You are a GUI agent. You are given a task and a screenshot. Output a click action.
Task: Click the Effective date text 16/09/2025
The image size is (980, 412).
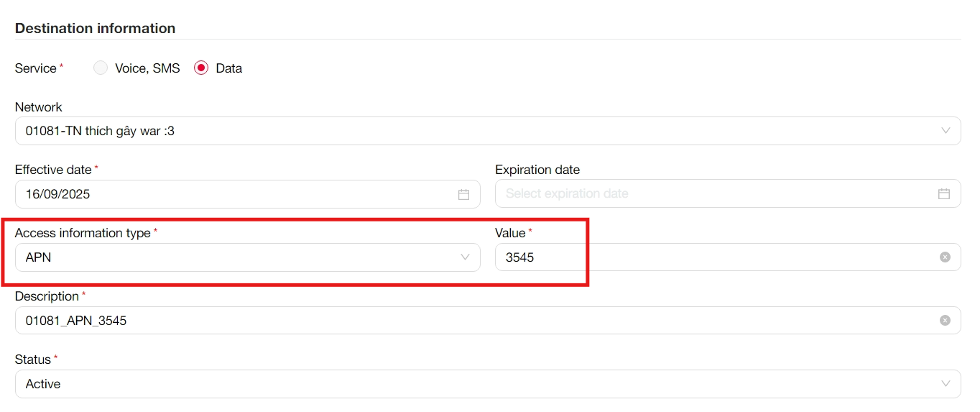pyautogui.click(x=58, y=194)
